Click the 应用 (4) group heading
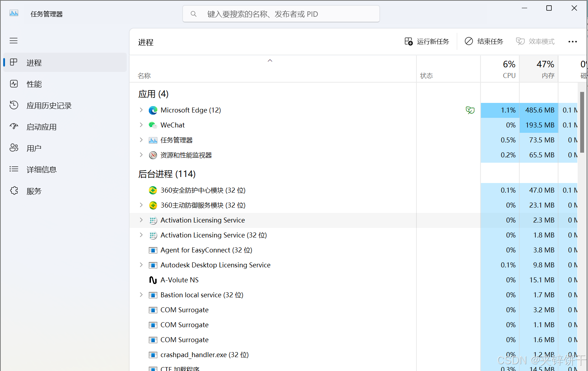Image resolution: width=588 pixels, height=371 pixels. tap(153, 94)
